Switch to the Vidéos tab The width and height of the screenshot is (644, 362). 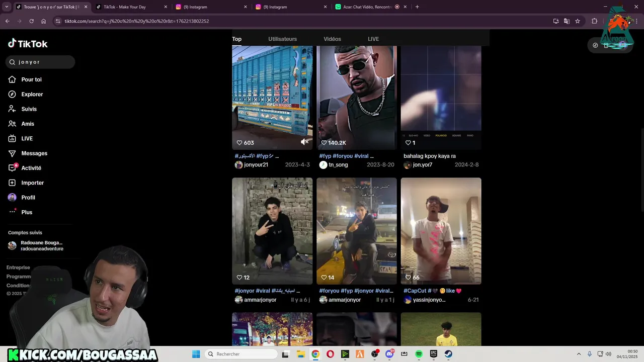[x=332, y=39]
